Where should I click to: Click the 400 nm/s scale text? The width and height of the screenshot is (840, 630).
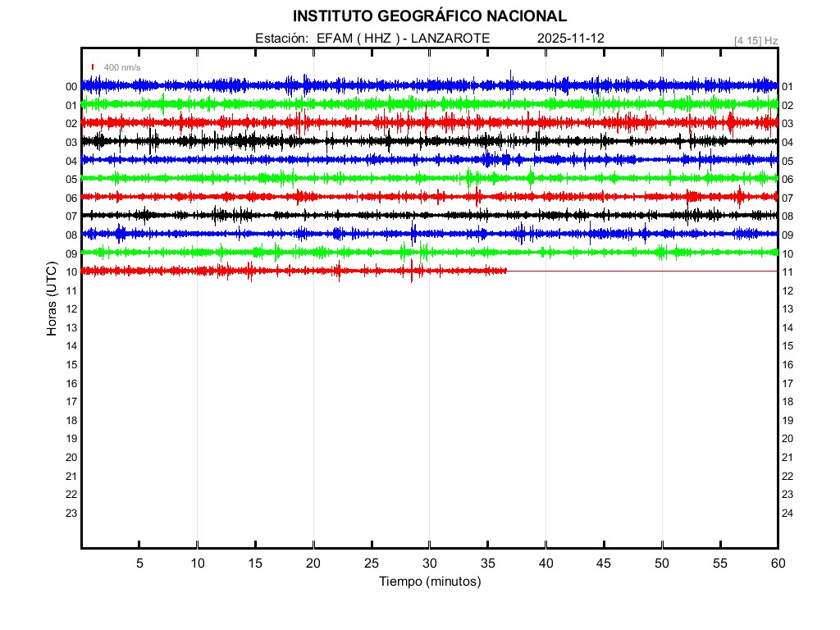122,67
